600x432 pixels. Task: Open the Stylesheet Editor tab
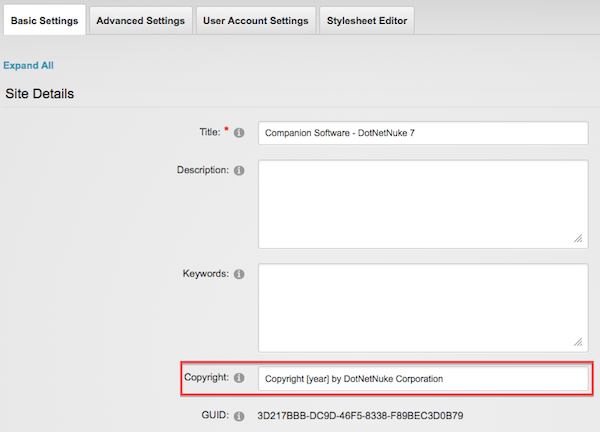(367, 21)
